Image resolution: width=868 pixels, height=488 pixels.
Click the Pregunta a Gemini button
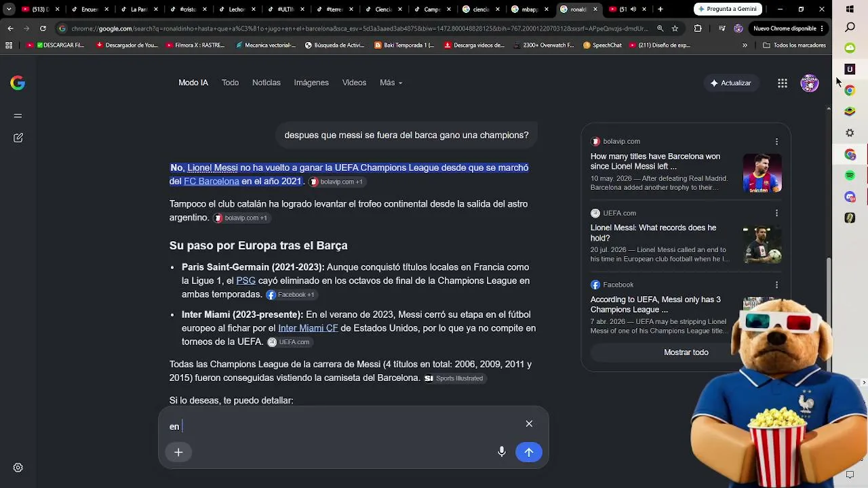click(x=729, y=9)
